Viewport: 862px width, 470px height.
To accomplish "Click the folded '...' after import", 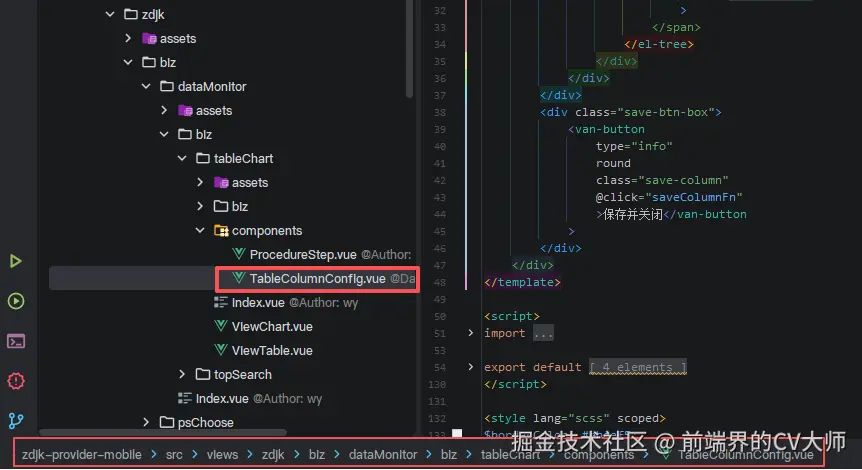I will (x=543, y=333).
